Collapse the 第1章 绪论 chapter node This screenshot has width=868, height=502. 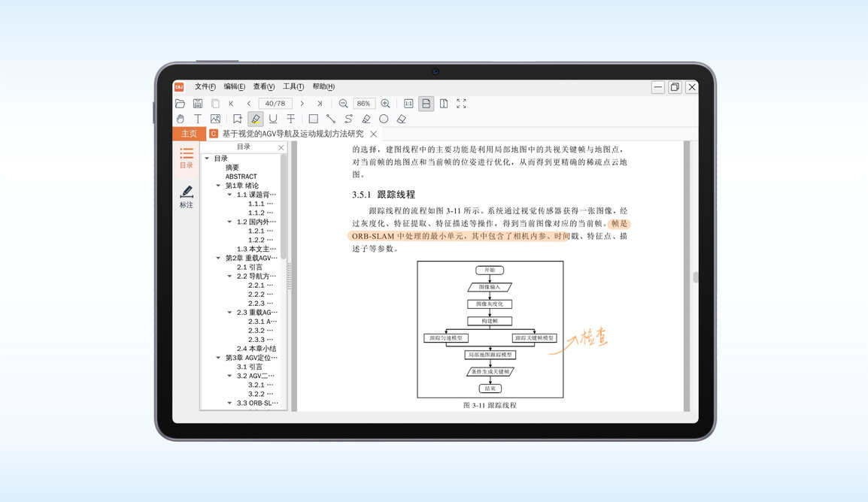click(x=217, y=186)
